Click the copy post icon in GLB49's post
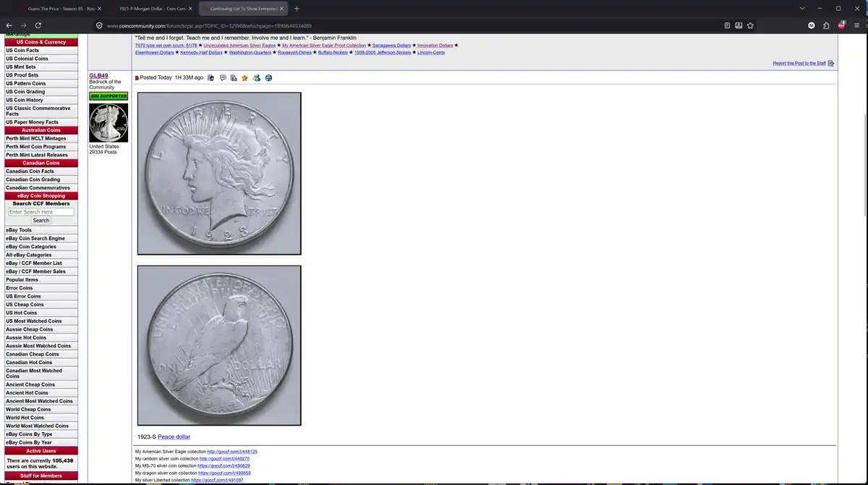 234,77
